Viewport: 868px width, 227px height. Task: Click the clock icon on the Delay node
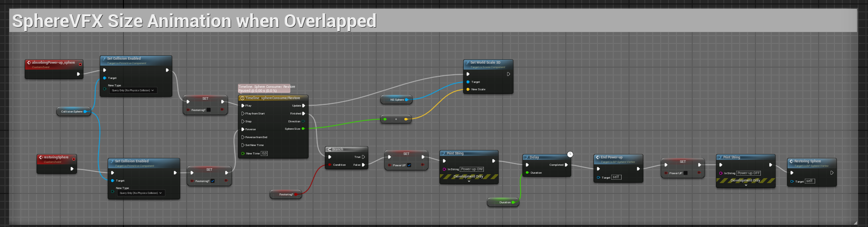(x=570, y=154)
